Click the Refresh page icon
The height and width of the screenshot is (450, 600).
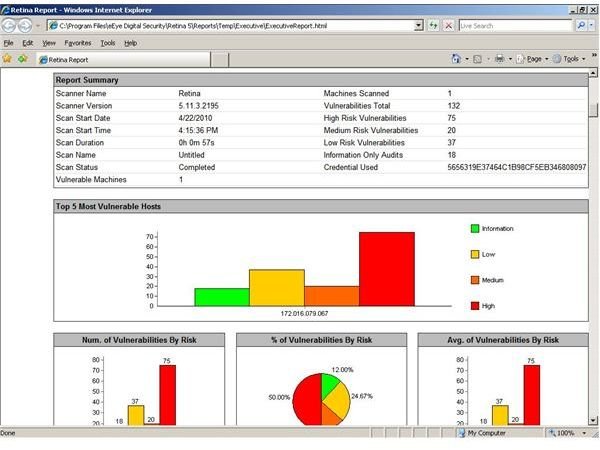(433, 26)
